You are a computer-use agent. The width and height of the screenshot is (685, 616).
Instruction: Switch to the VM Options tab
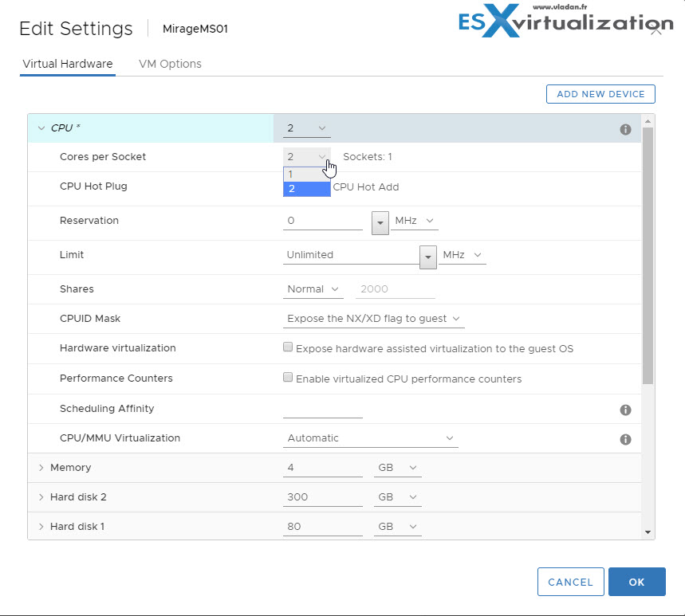click(170, 65)
